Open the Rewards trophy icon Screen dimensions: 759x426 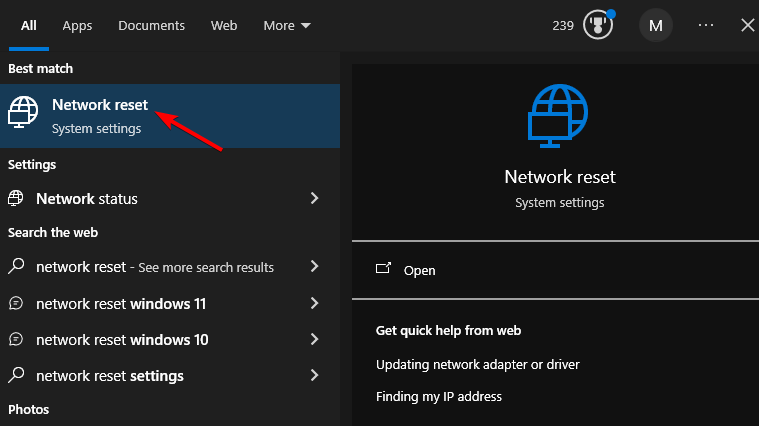598,25
